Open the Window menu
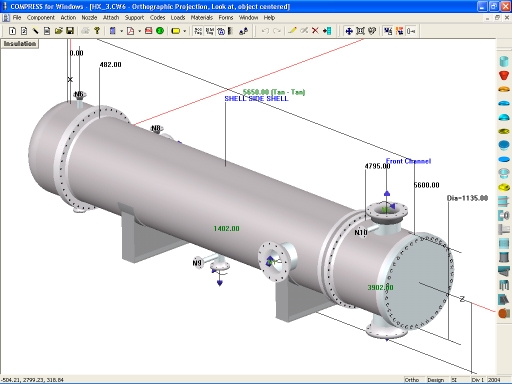The width and height of the screenshot is (512, 384). (x=248, y=18)
